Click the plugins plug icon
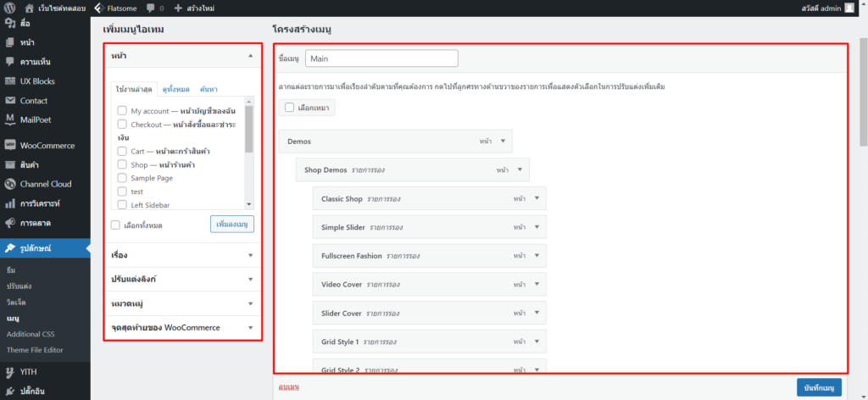 click(x=9, y=392)
